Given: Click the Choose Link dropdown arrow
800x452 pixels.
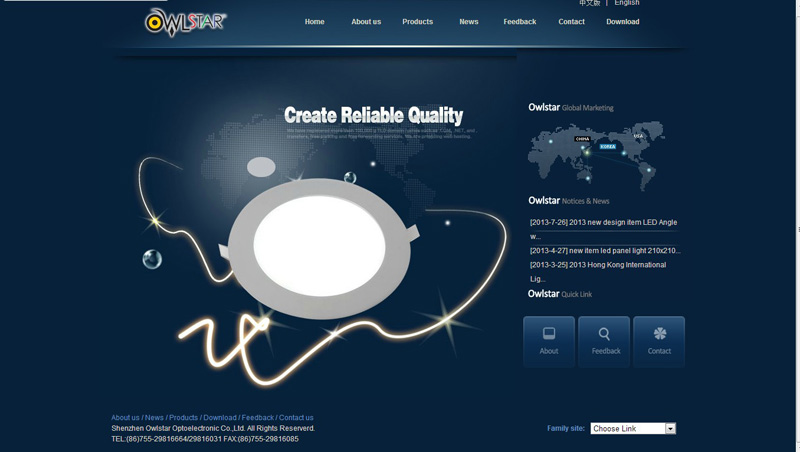Looking at the screenshot, I should point(670,429).
